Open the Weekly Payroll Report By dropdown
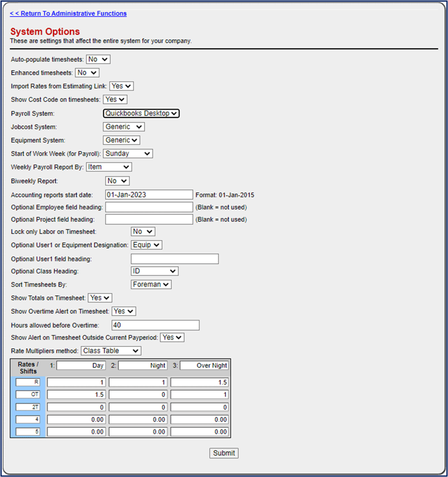The height and width of the screenshot is (477, 448). pyautogui.click(x=109, y=166)
